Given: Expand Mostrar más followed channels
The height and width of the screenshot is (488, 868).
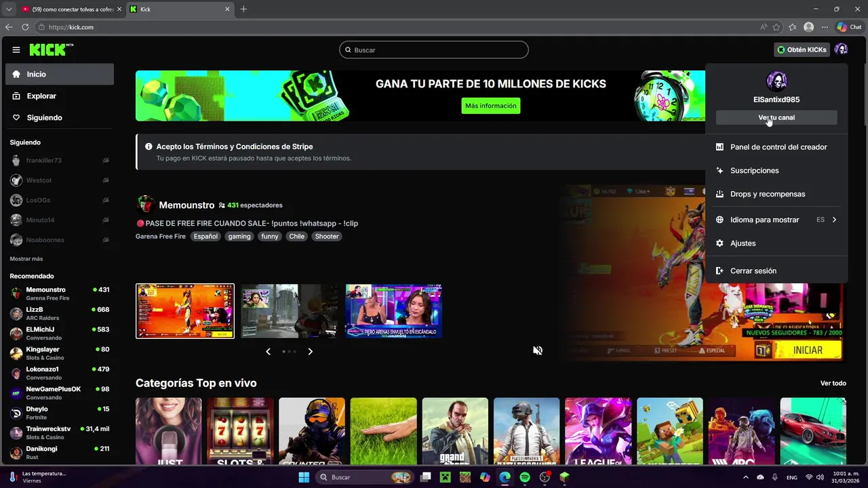Looking at the screenshot, I should (x=26, y=259).
